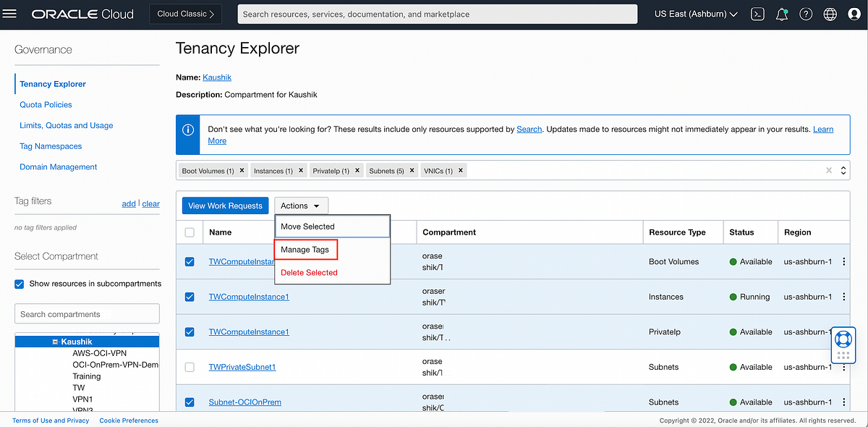868x427 pixels.
Task: Click the View Work Requests button
Action: point(225,205)
